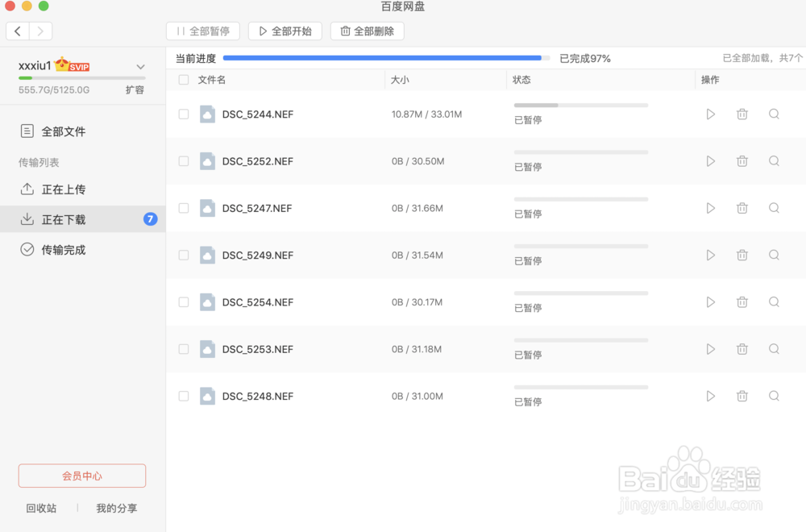Delete DSC_5248.NEF from the list
Viewport: 806px width, 532px height.
click(x=742, y=397)
